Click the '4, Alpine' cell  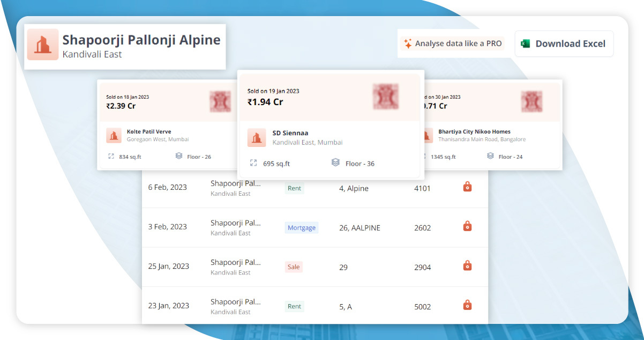[354, 188]
